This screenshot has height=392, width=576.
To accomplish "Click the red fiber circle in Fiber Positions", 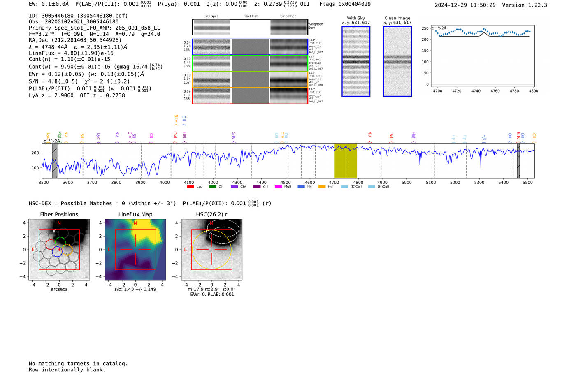I will click(50, 244).
